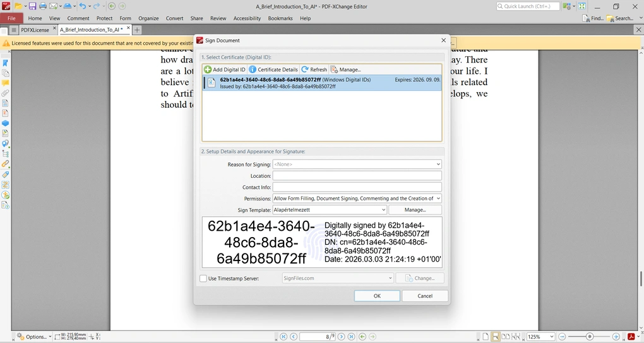Click the zoom in plus icon
The image size is (644, 343).
point(616,337)
